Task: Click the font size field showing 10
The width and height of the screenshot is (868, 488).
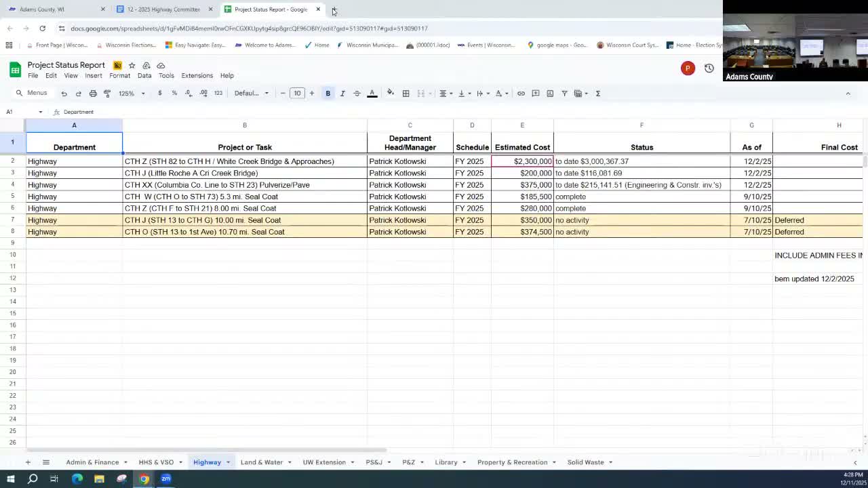Action: coord(297,94)
